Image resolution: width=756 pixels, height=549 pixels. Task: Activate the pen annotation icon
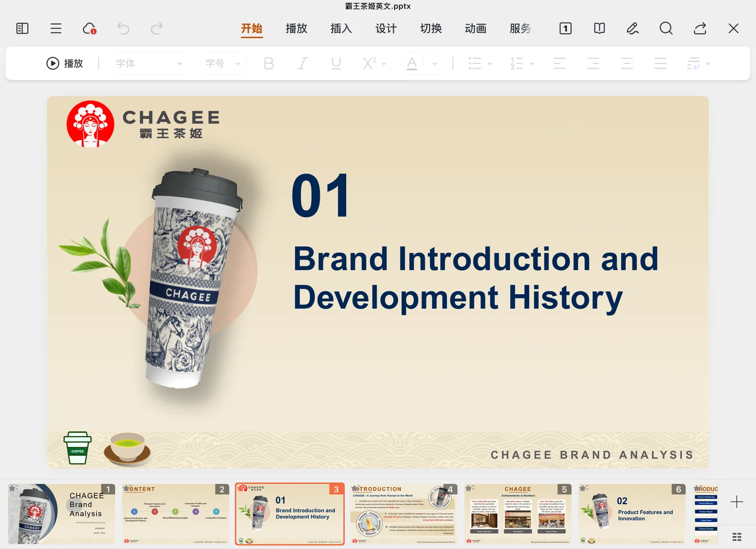coord(632,28)
